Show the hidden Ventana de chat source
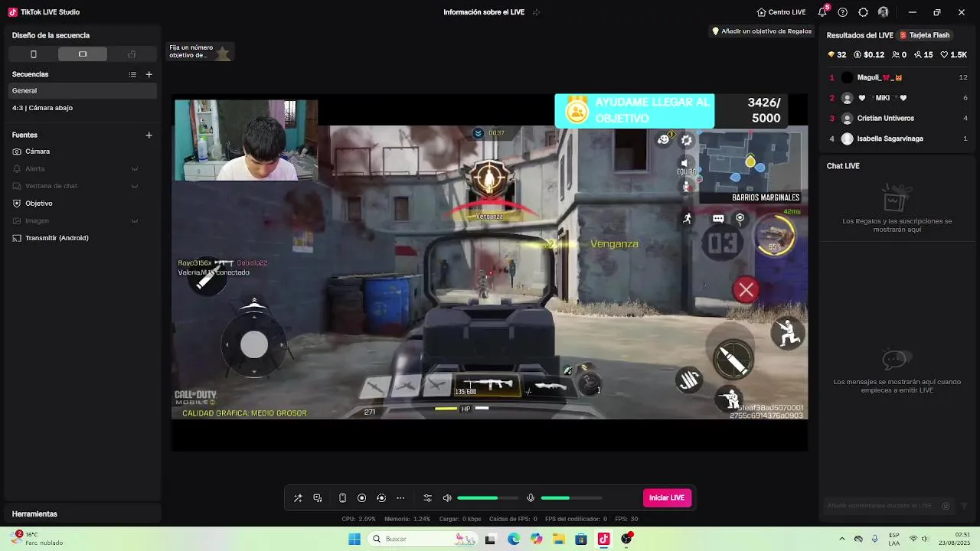Screen dimensions: 980x551 [135, 186]
